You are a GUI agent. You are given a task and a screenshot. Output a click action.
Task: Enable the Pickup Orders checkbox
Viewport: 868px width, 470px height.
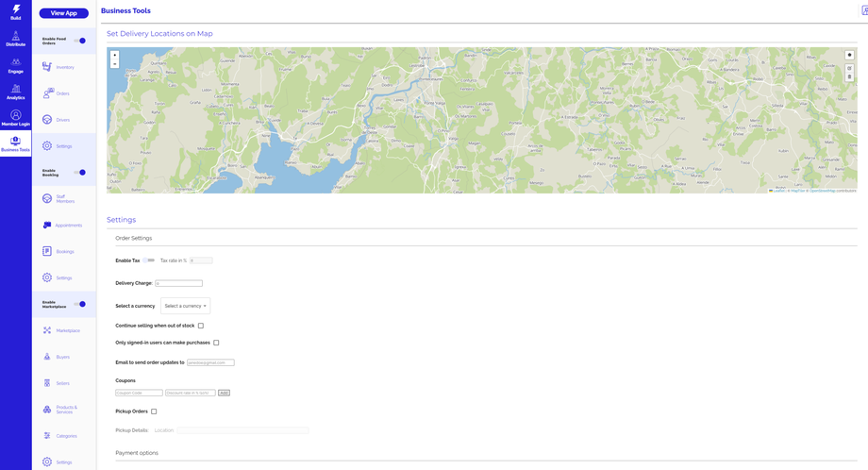(154, 411)
